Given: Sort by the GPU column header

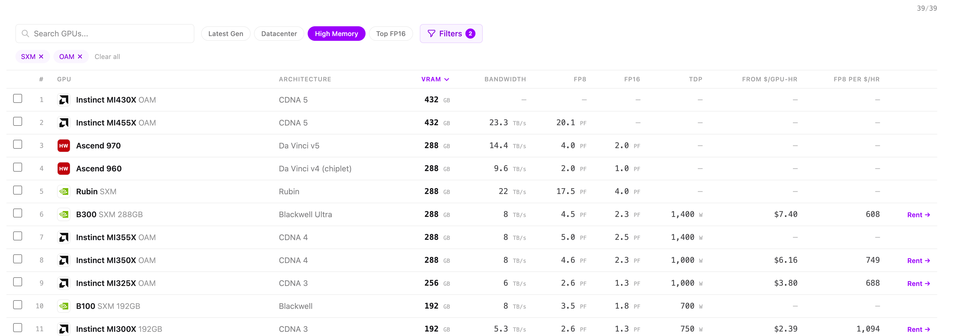Looking at the screenshot, I should (64, 79).
